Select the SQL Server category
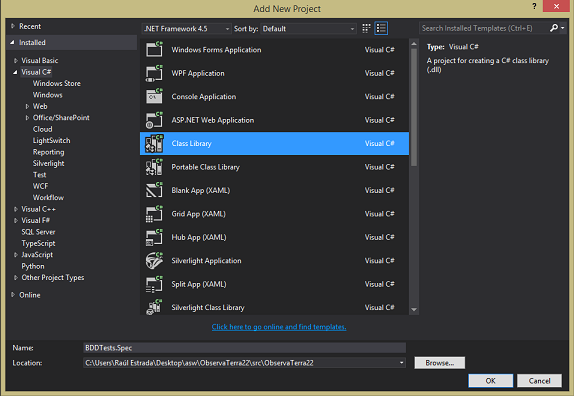This screenshot has height=396, width=574. click(38, 232)
